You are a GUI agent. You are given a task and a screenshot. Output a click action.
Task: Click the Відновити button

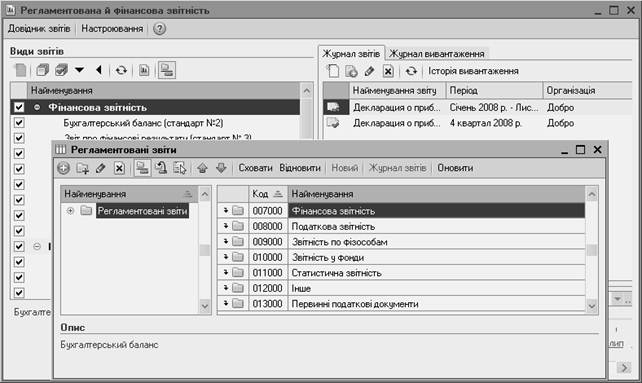(300, 168)
